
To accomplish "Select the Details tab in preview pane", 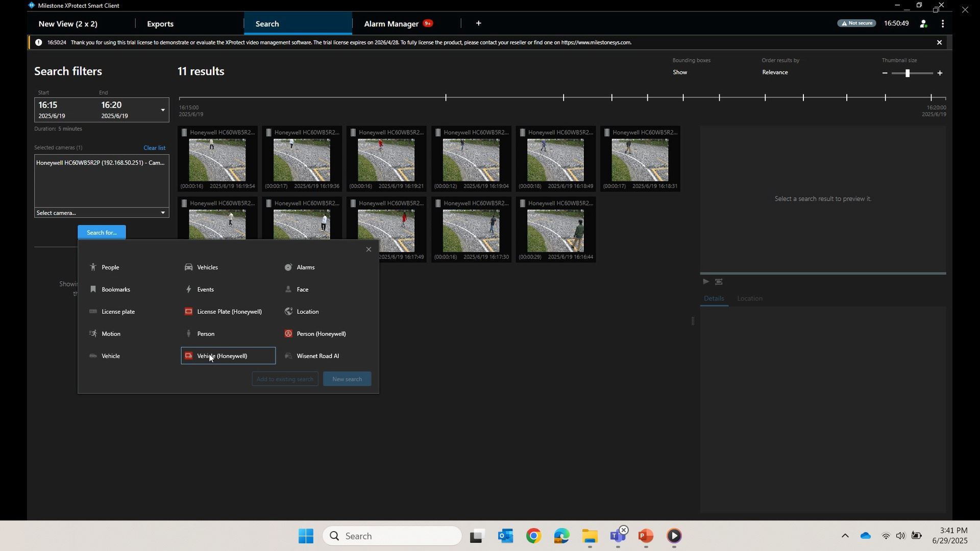I will point(714,299).
